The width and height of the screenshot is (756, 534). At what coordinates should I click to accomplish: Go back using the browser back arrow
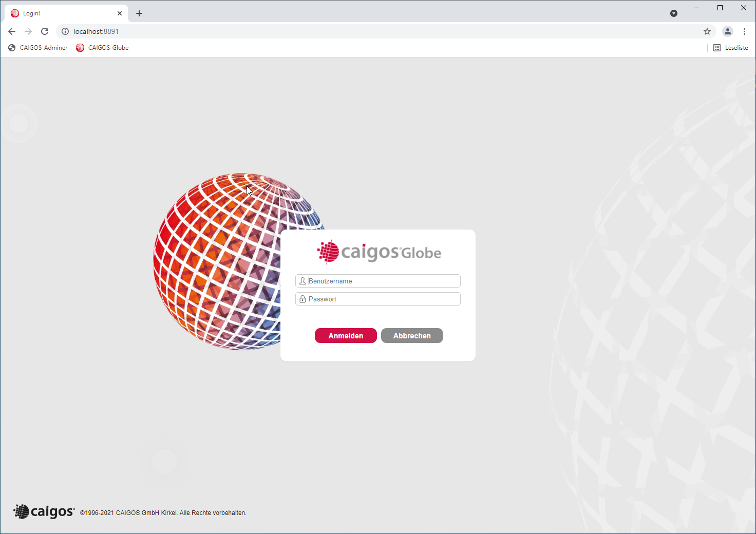coord(12,31)
